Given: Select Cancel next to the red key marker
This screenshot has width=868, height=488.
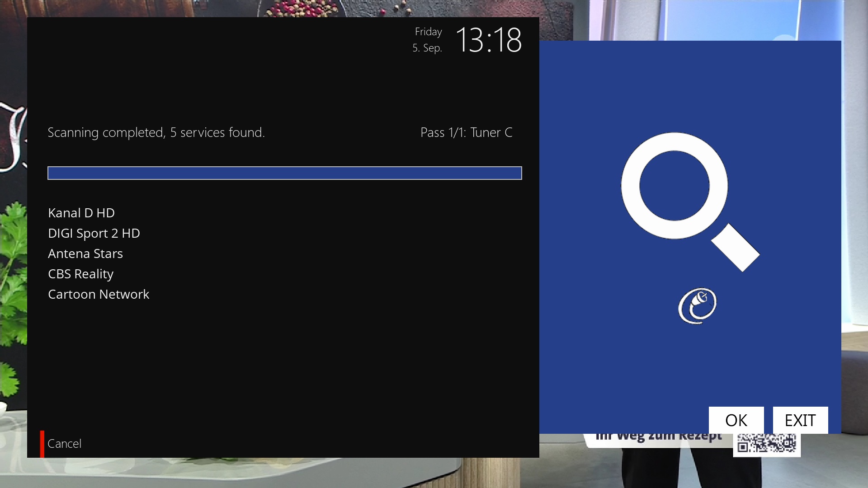Looking at the screenshot, I should [x=65, y=444].
